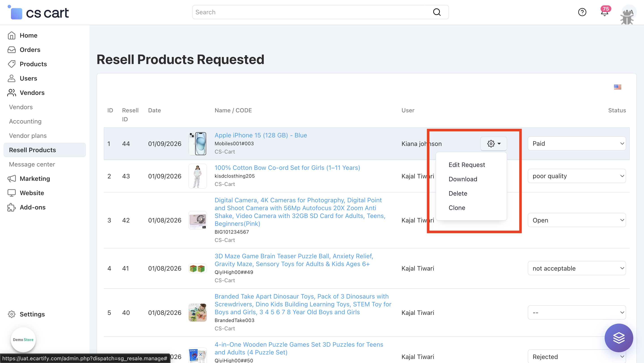The height and width of the screenshot is (363, 644).
Task: Click the search magnifier icon
Action: 436,12
